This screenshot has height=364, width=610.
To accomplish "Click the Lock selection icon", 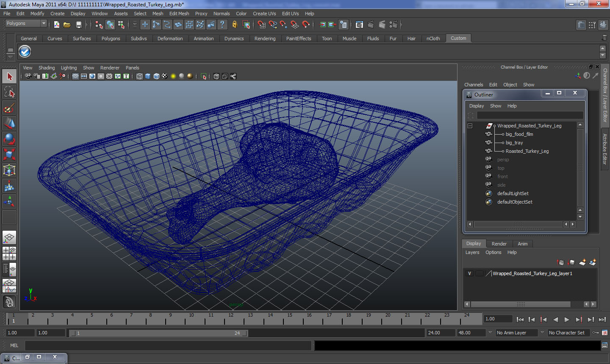I will (x=234, y=25).
